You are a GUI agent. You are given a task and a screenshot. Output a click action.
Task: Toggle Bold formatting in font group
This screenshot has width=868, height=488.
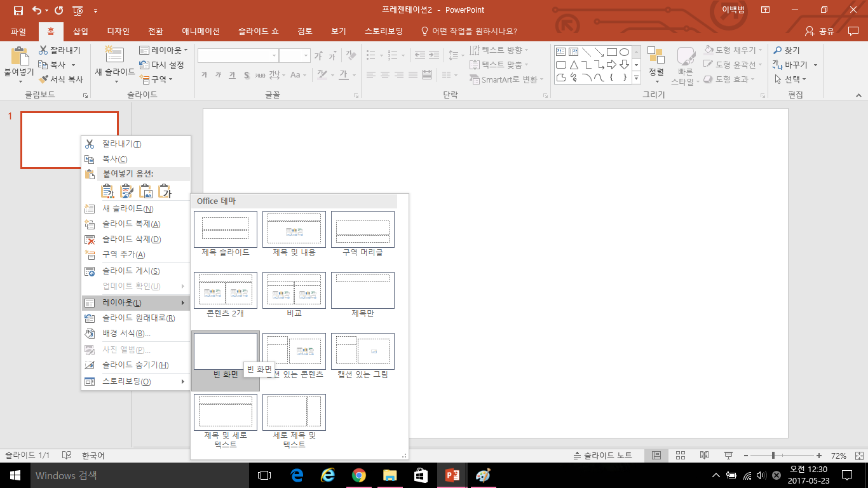[204, 75]
